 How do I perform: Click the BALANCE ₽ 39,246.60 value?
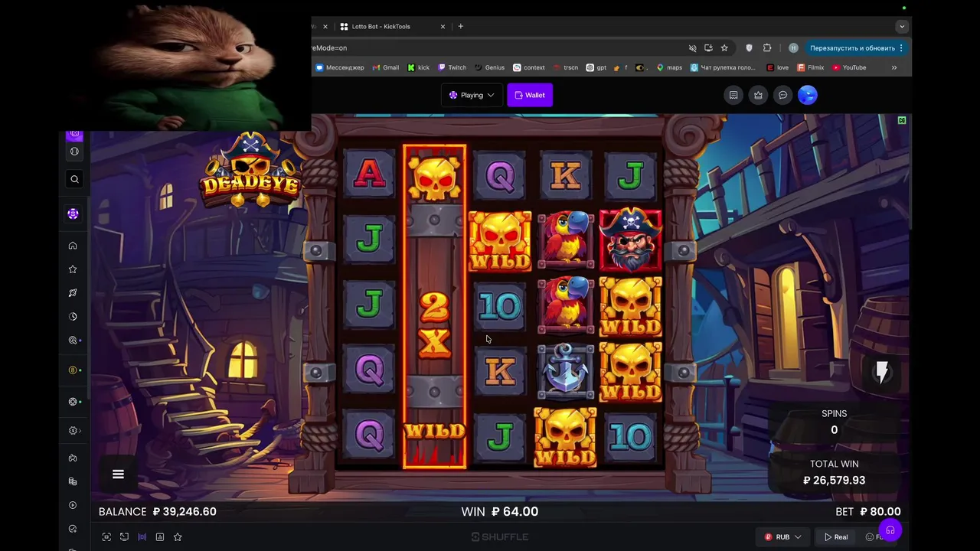(158, 511)
